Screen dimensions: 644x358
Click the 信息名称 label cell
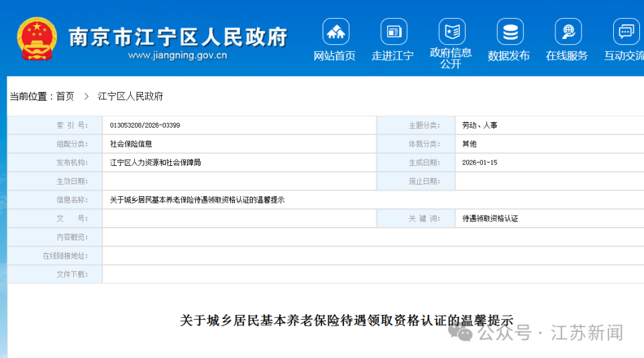coord(54,199)
